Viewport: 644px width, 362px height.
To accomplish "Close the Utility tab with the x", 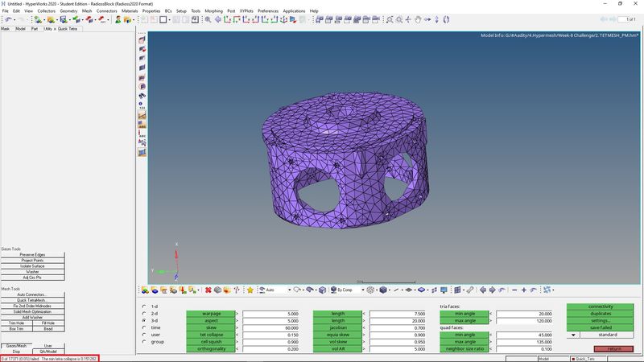I will tap(55, 29).
